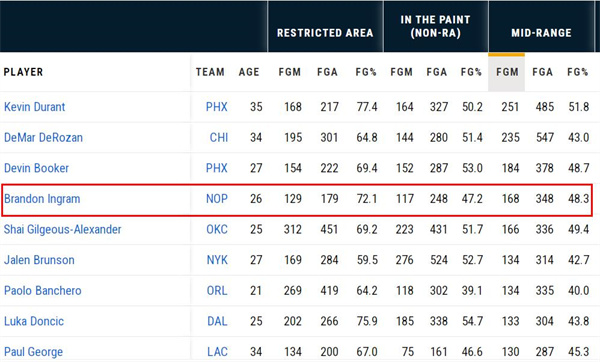This screenshot has height=362, width=600.
Task: Sort table by PLAYER column header
Action: coord(23,72)
